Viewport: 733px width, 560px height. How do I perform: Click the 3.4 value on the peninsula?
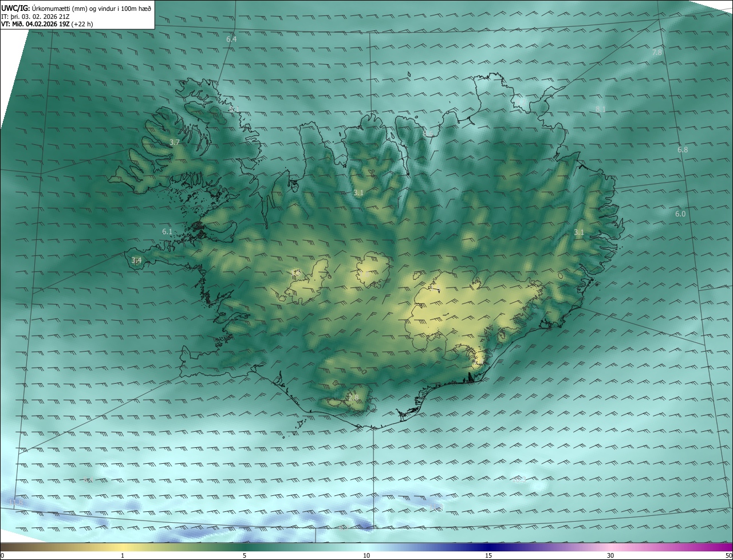click(136, 260)
